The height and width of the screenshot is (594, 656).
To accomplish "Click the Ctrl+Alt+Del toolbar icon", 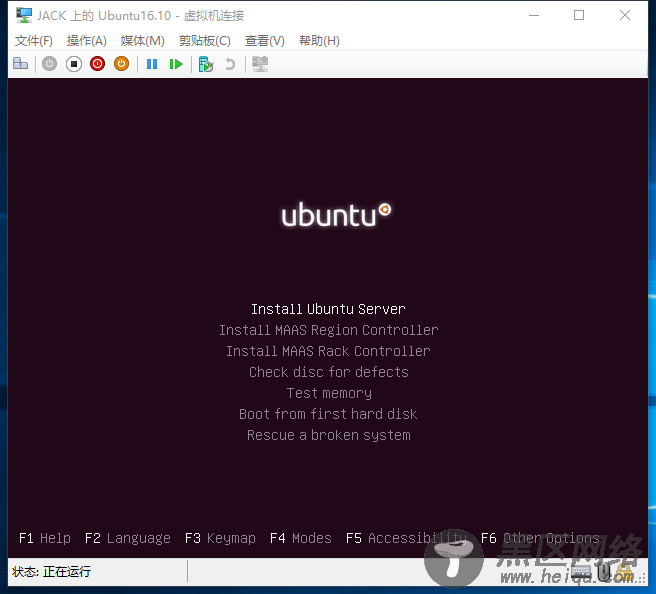I will coord(20,64).
